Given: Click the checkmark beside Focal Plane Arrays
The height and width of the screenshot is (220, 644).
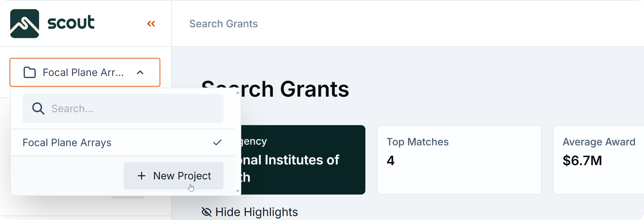Looking at the screenshot, I should [x=217, y=142].
